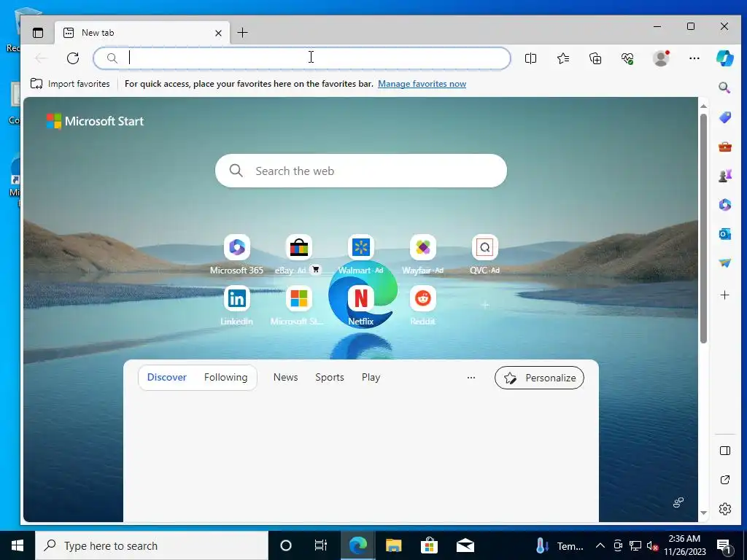Open Collections icon in toolbar
The height and width of the screenshot is (560, 747).
595,58
